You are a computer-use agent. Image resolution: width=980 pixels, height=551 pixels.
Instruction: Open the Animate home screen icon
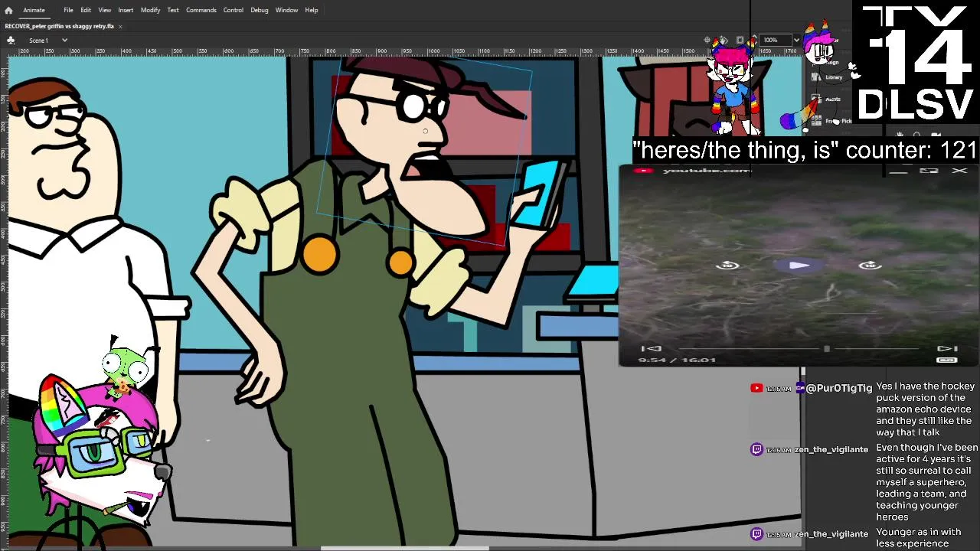(8, 10)
